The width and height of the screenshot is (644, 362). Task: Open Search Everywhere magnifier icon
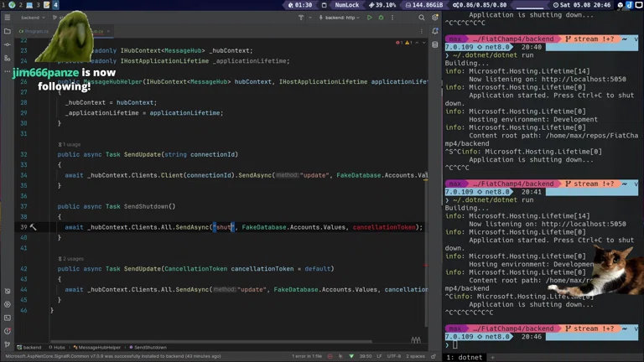[422, 17]
